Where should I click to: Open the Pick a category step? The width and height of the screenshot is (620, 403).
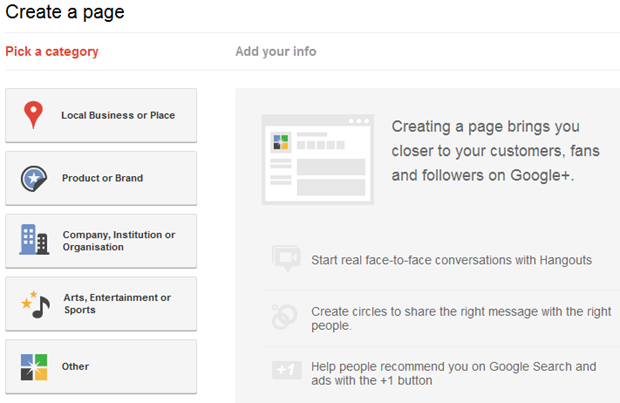[52, 52]
